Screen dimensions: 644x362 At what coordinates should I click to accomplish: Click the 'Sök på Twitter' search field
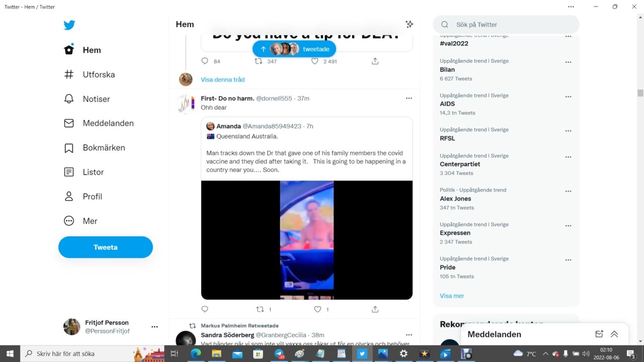pos(506,25)
